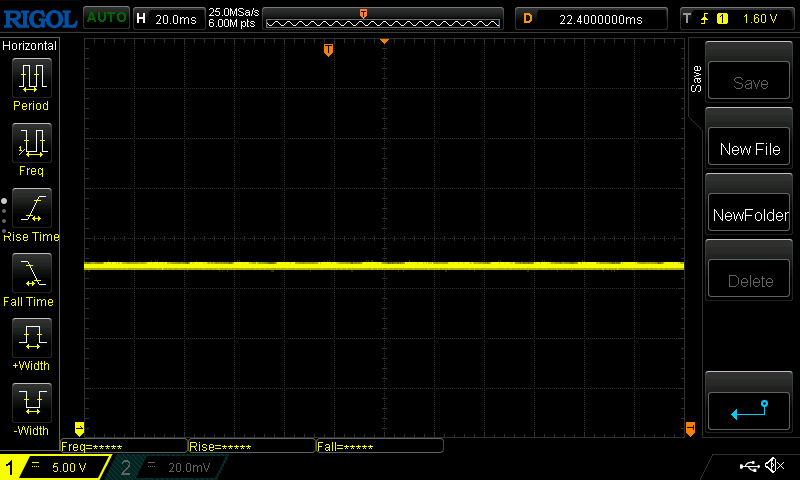Create a NewFolder
This screenshot has height=480, width=800.
point(749,213)
